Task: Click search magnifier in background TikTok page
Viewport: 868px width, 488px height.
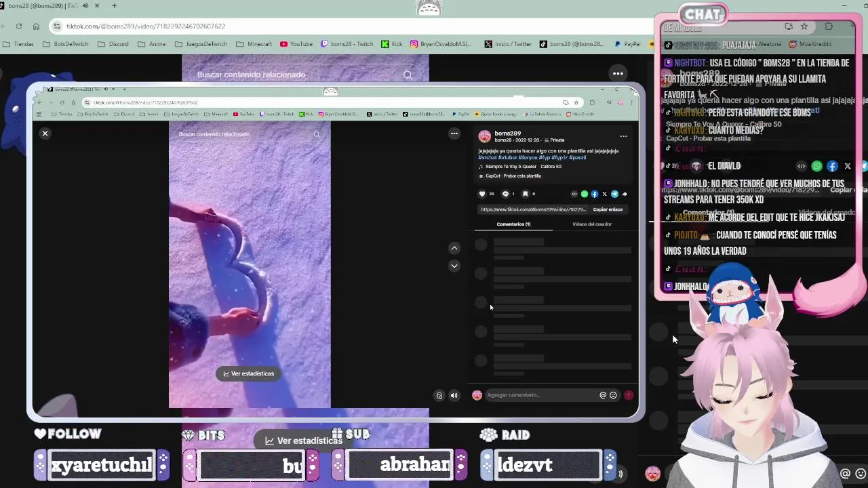Action: (x=408, y=75)
